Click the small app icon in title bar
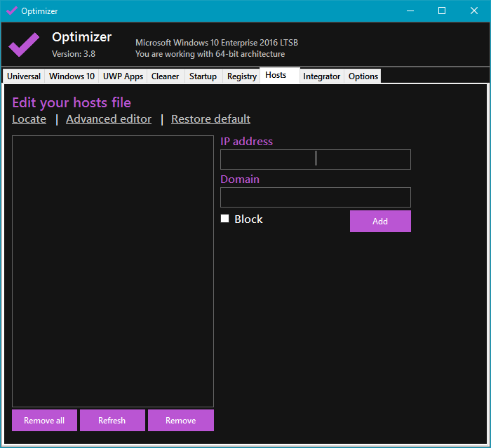 [11, 11]
